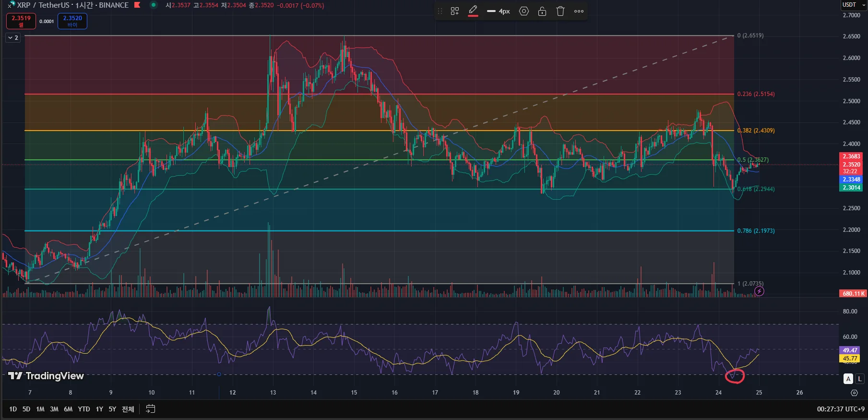Toggle log scale L button
Image resolution: width=868 pixels, height=420 pixels.
(x=859, y=379)
